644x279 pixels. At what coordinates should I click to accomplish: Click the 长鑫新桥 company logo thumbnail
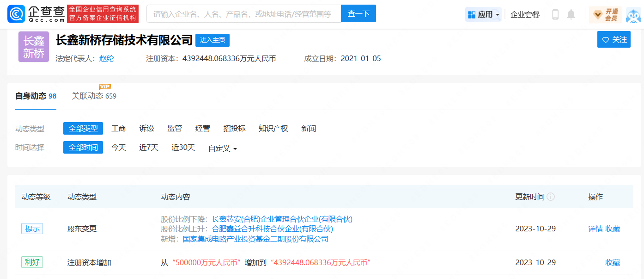coord(34,47)
